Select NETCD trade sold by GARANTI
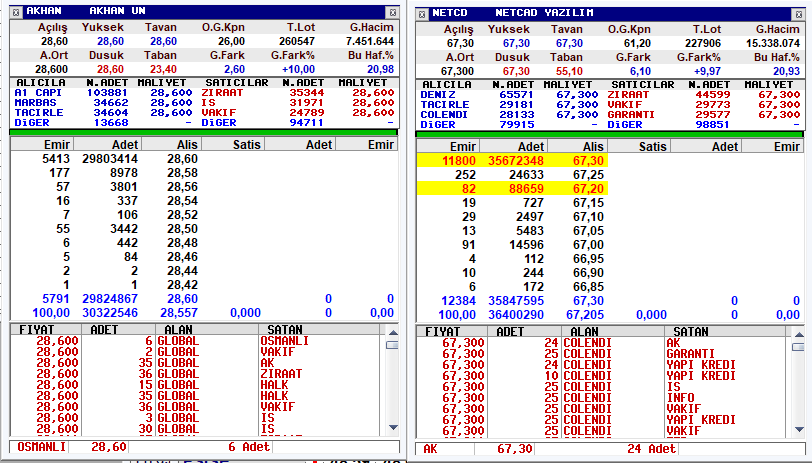 click(x=602, y=354)
